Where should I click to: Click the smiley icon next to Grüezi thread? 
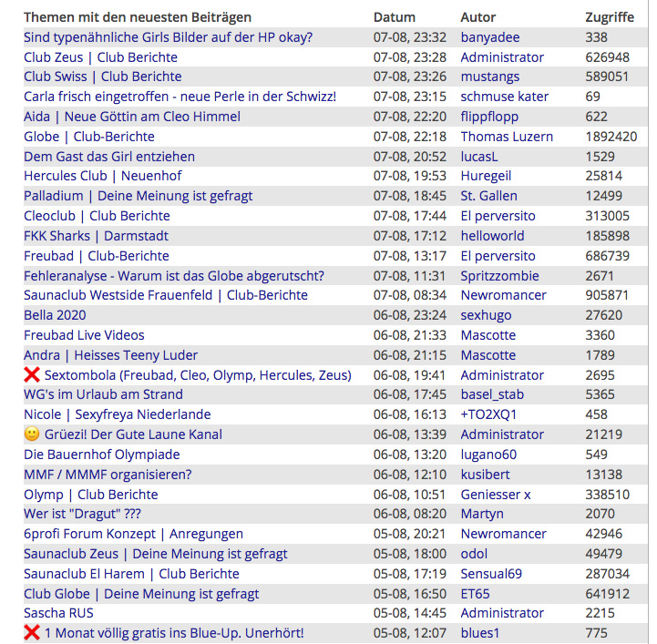pyautogui.click(x=32, y=434)
